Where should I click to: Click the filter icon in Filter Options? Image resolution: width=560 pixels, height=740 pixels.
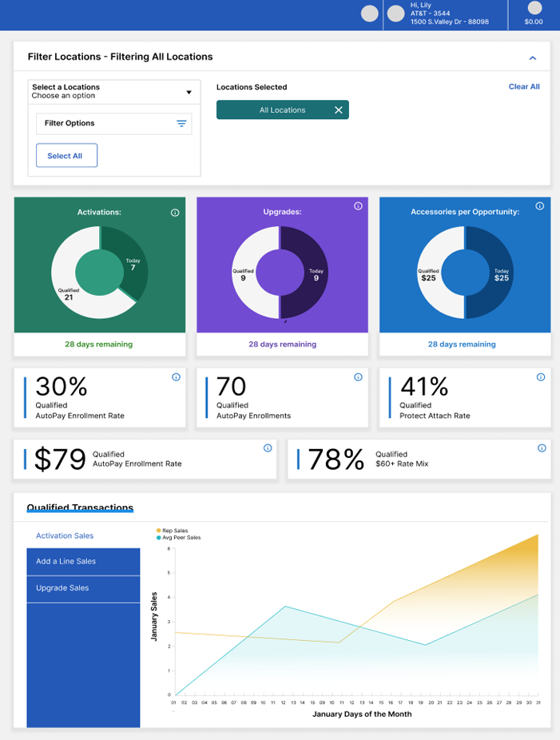coord(181,124)
